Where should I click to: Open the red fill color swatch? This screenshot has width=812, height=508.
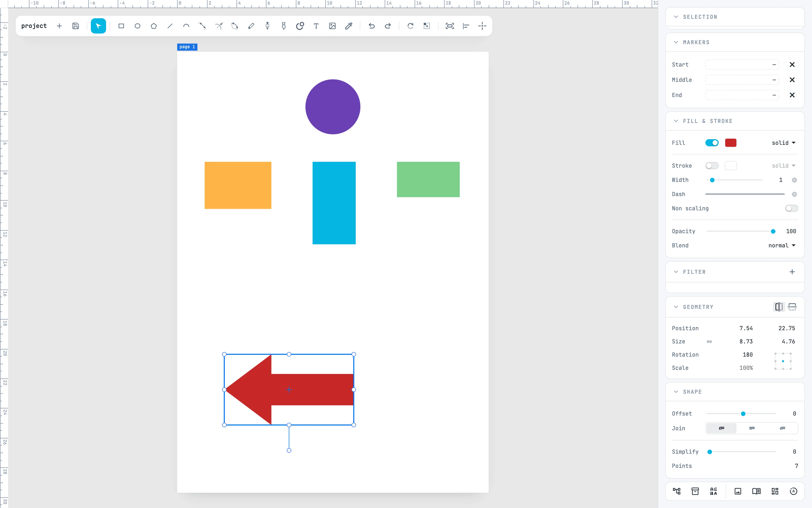731,143
